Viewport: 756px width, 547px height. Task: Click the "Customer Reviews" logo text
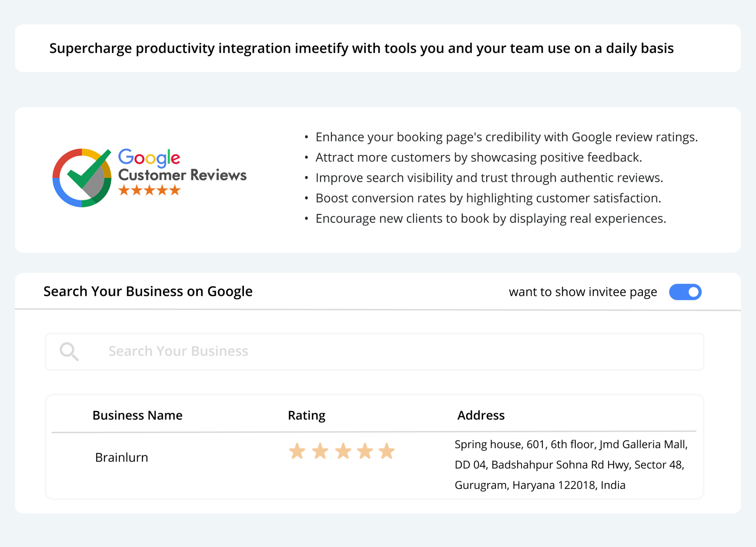click(x=182, y=175)
